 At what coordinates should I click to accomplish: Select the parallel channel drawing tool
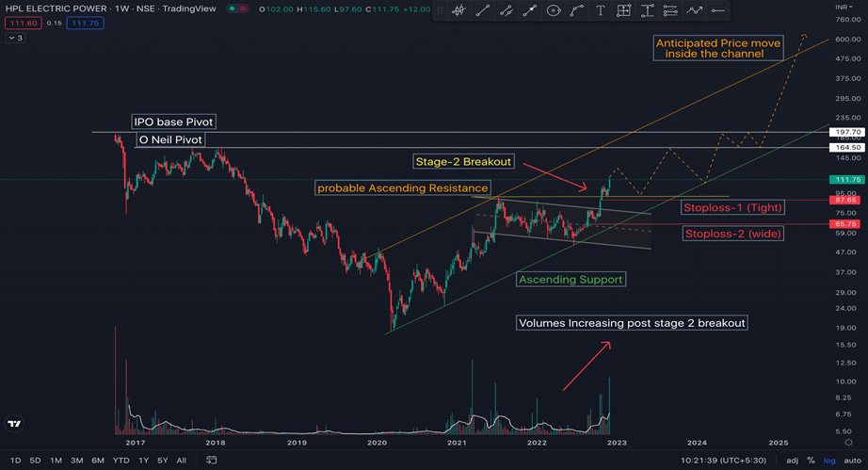506,10
